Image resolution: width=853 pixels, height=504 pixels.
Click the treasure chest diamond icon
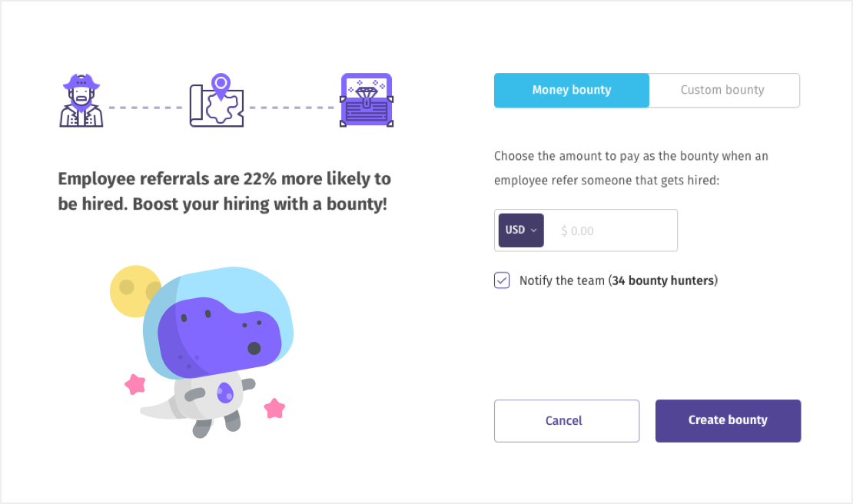(366, 100)
